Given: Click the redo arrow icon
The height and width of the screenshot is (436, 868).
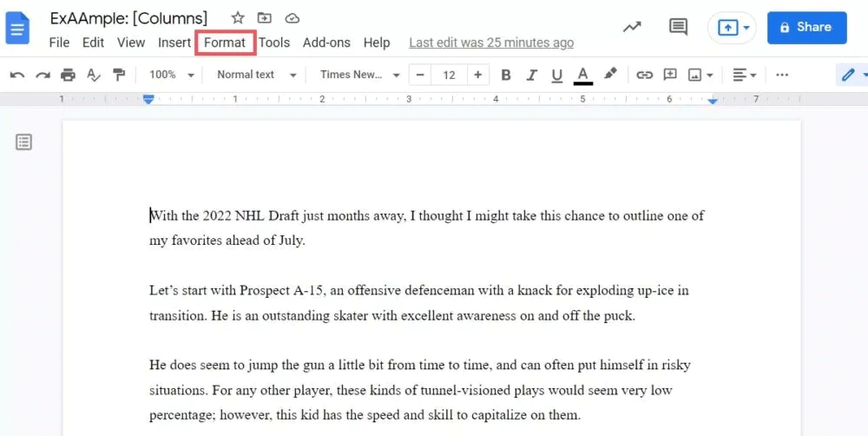Looking at the screenshot, I should [x=43, y=76].
